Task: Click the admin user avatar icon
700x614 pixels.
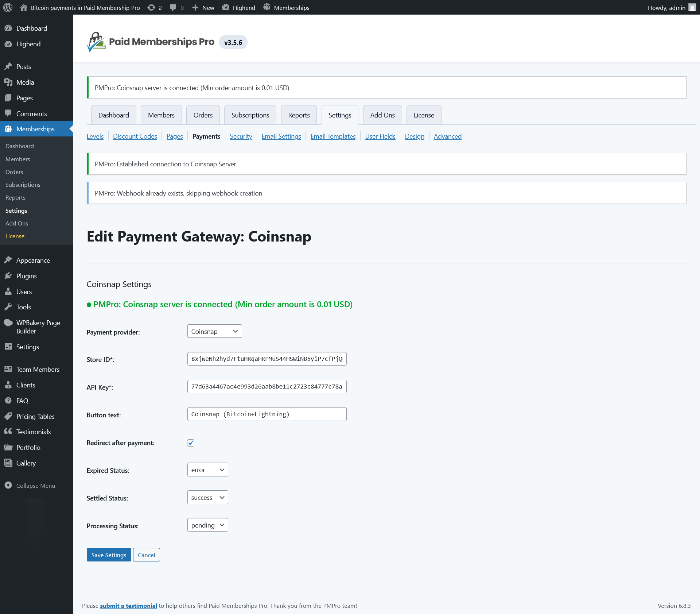Action: [692, 7]
